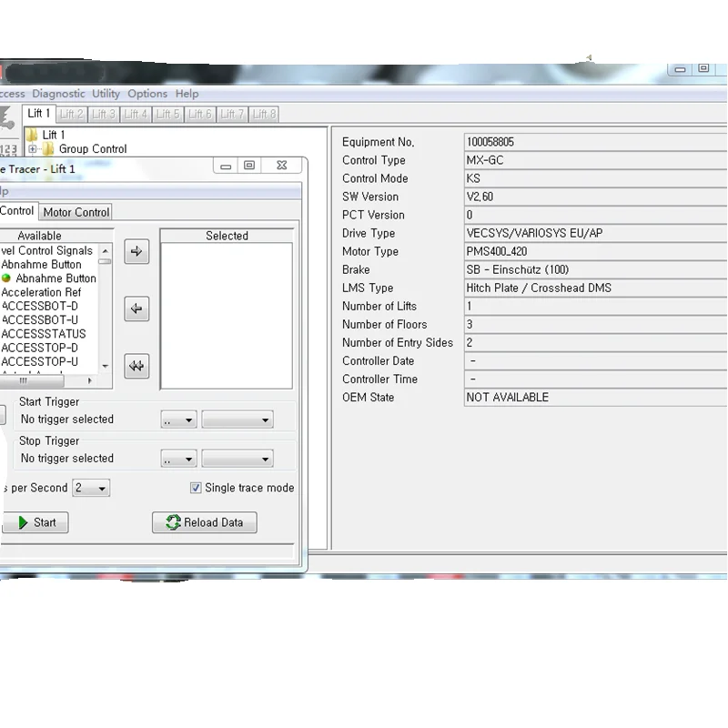Remove all signals with double left arrow

pyautogui.click(x=136, y=367)
